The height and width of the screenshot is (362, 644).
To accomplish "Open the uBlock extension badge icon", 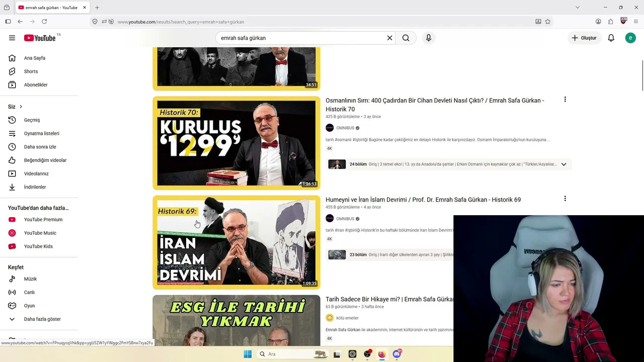I will pos(624,21).
